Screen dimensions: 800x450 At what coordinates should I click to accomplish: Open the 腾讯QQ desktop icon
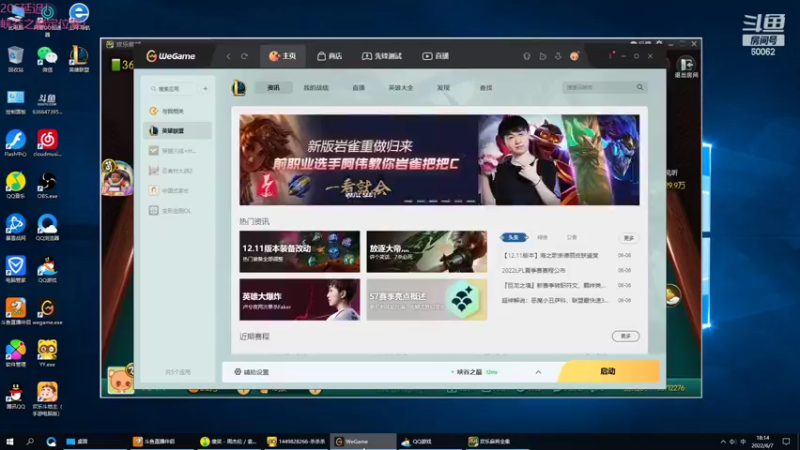[x=16, y=396]
